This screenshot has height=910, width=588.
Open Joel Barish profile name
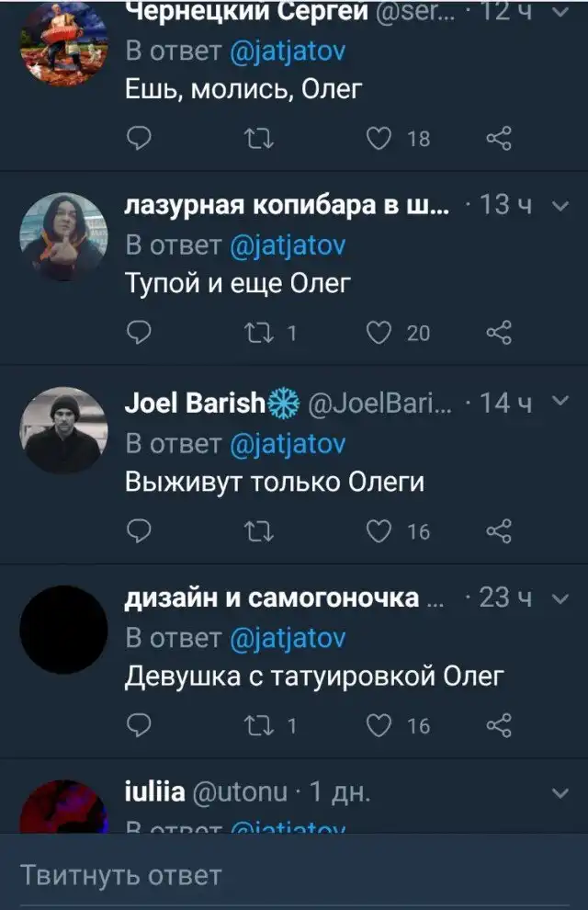pos(195,404)
